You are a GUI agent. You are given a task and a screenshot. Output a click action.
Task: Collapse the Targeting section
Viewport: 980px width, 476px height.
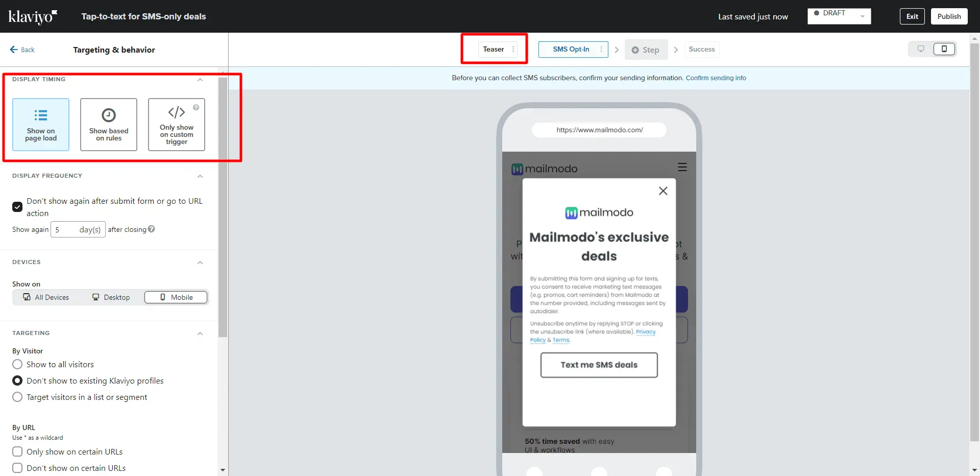coord(200,334)
